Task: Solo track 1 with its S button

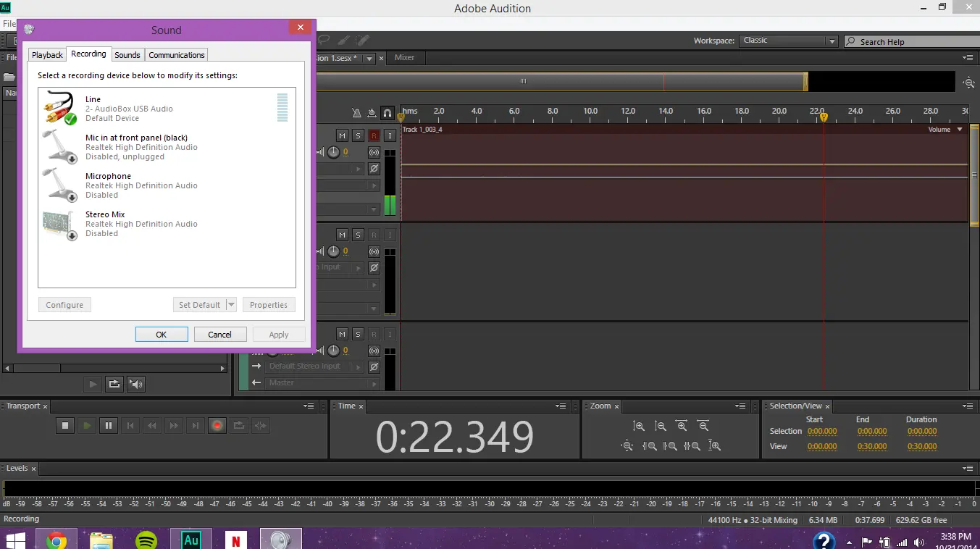Action: coord(358,135)
